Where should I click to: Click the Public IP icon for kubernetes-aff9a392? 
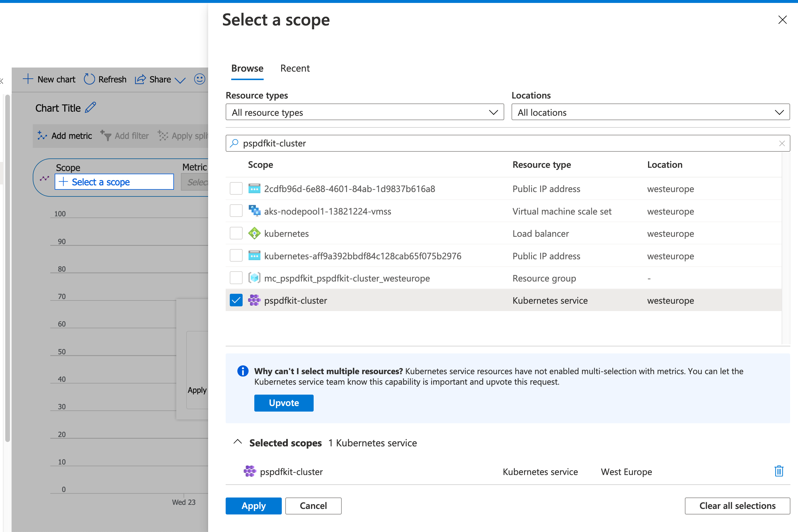pyautogui.click(x=254, y=256)
